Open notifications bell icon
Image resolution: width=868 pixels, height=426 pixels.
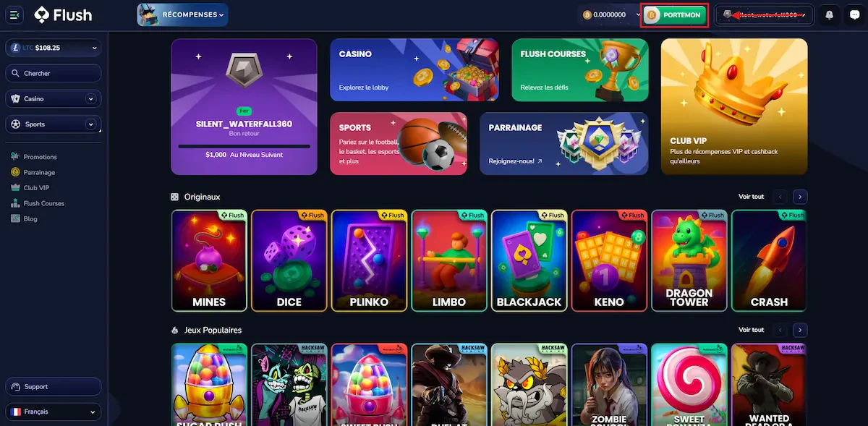[829, 14]
